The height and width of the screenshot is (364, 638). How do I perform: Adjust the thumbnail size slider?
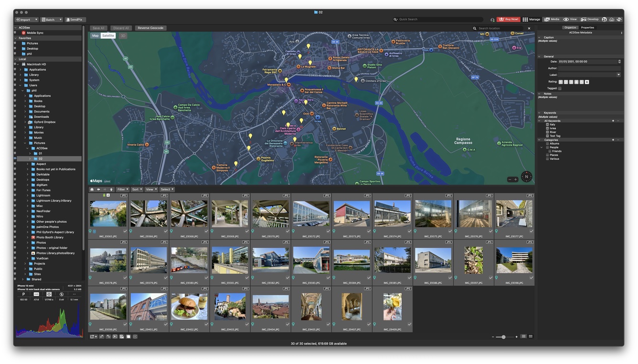click(503, 337)
